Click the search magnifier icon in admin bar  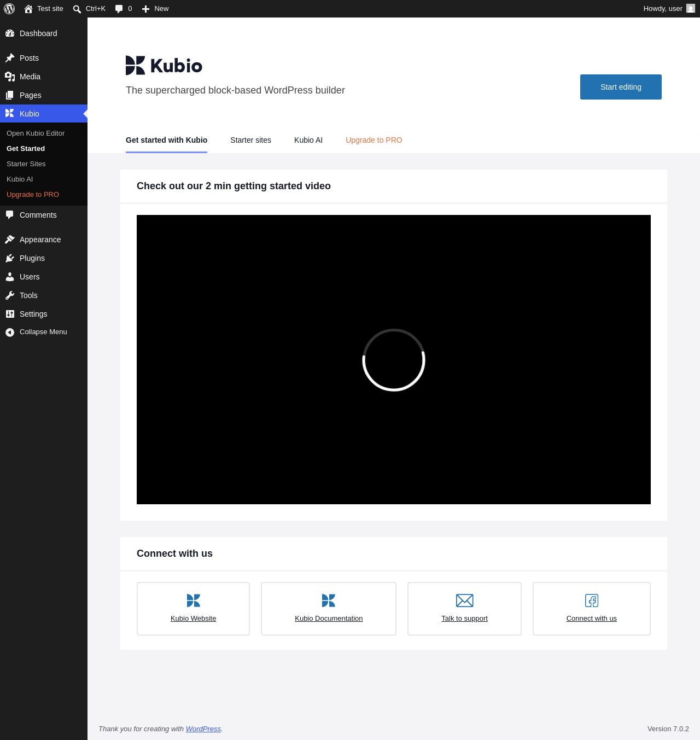[77, 9]
